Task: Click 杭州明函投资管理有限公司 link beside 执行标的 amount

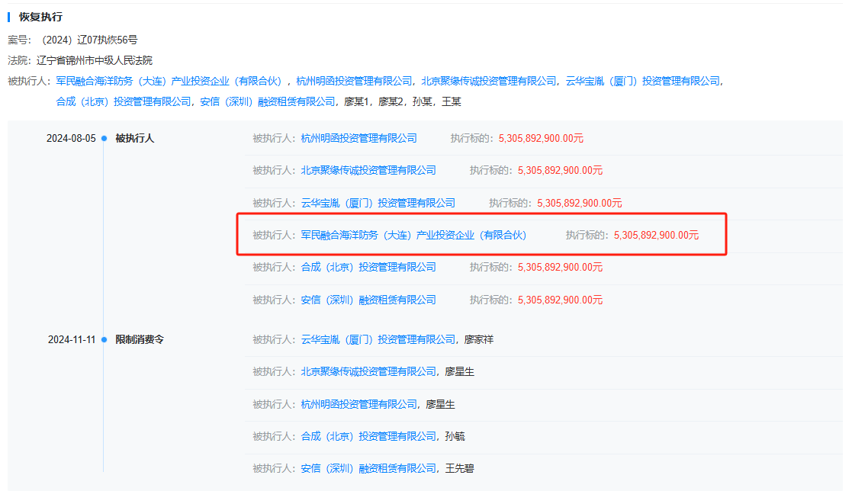Action: pyautogui.click(x=358, y=139)
